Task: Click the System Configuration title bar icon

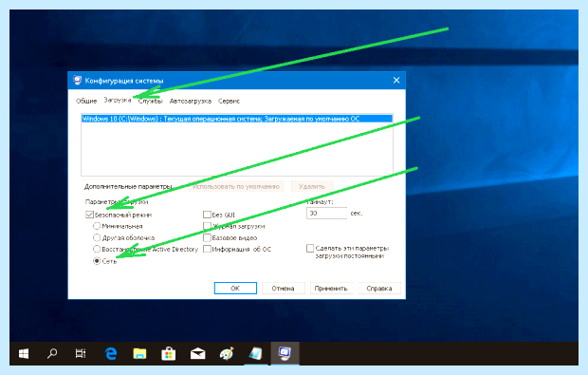Action: 78,81
